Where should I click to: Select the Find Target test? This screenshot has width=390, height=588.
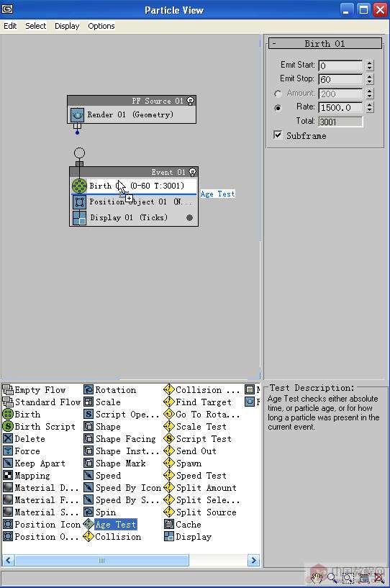click(198, 402)
